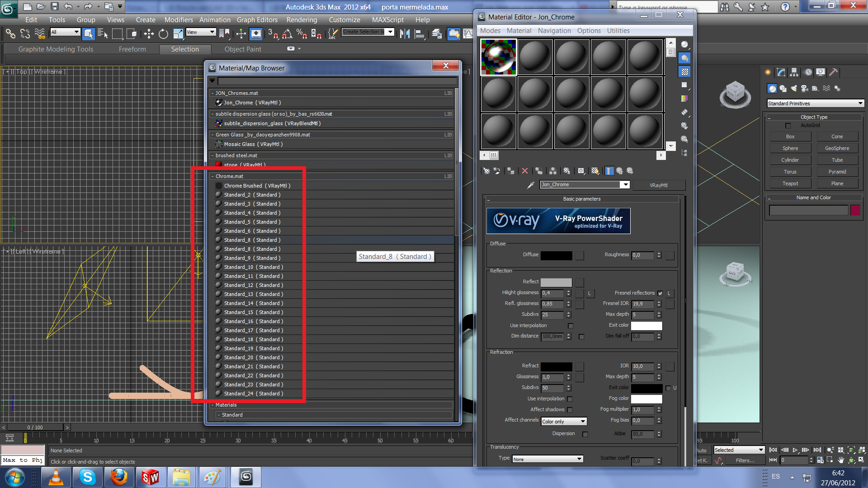This screenshot has height=488, width=868.
Task: Collapse the Chrome.mat library group
Action: (212, 176)
